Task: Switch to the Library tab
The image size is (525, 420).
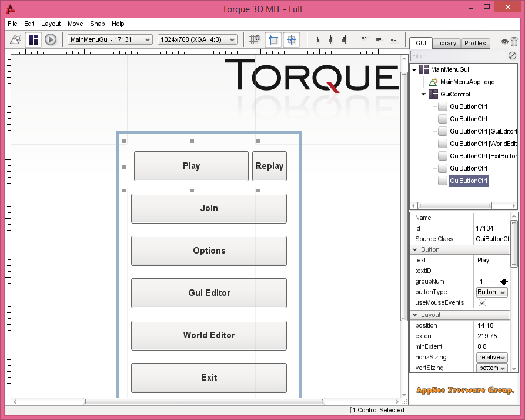Action: click(x=446, y=43)
